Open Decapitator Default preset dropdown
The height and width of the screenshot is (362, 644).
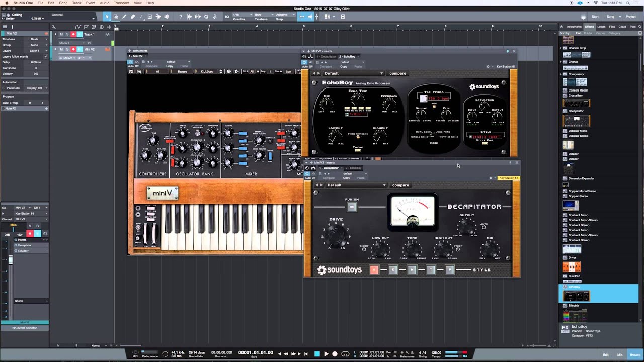coord(356,185)
